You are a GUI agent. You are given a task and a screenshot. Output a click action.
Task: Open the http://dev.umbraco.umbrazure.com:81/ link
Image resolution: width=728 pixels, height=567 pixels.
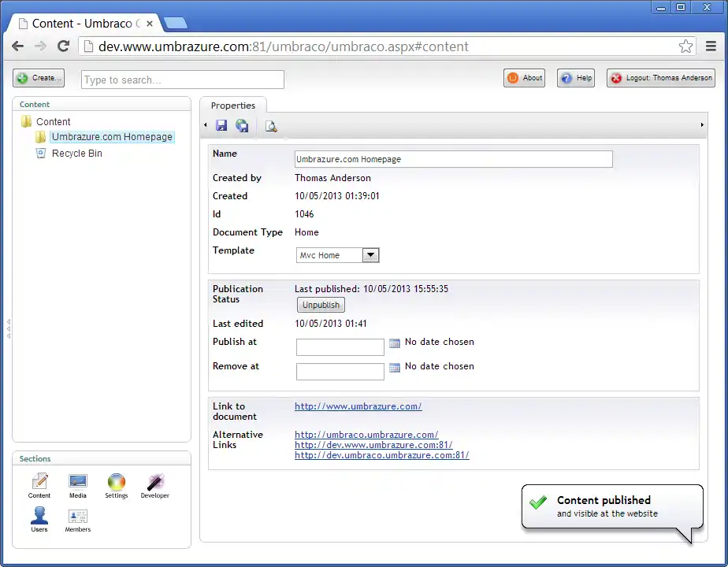[381, 455]
